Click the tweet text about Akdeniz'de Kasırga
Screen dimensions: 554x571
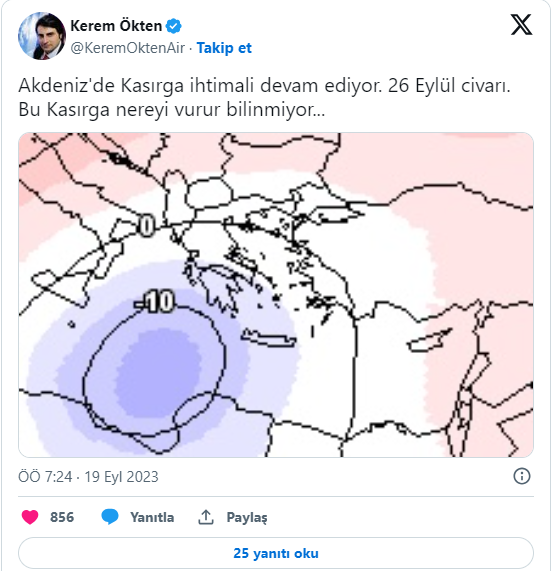264,98
